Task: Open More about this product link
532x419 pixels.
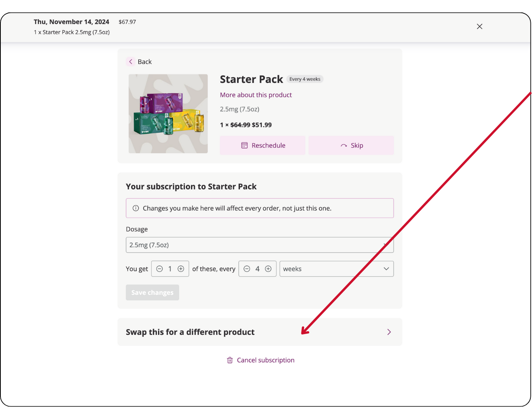Action: coord(256,95)
